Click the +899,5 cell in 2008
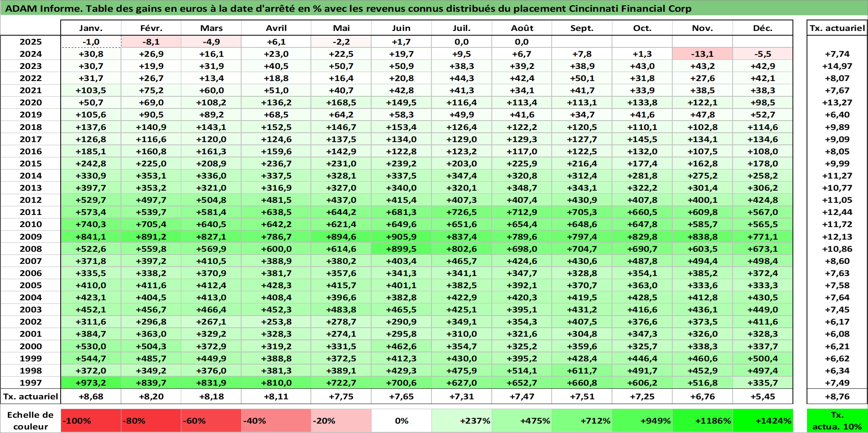The width and height of the screenshot is (868, 433). pyautogui.click(x=401, y=249)
